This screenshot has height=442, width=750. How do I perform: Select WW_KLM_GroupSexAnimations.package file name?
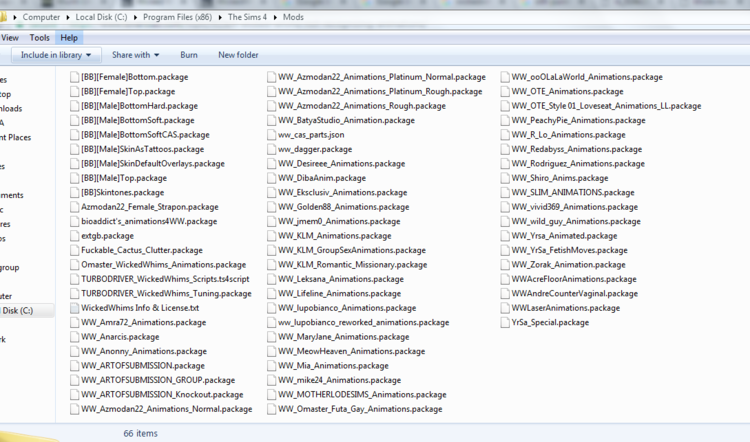point(352,250)
